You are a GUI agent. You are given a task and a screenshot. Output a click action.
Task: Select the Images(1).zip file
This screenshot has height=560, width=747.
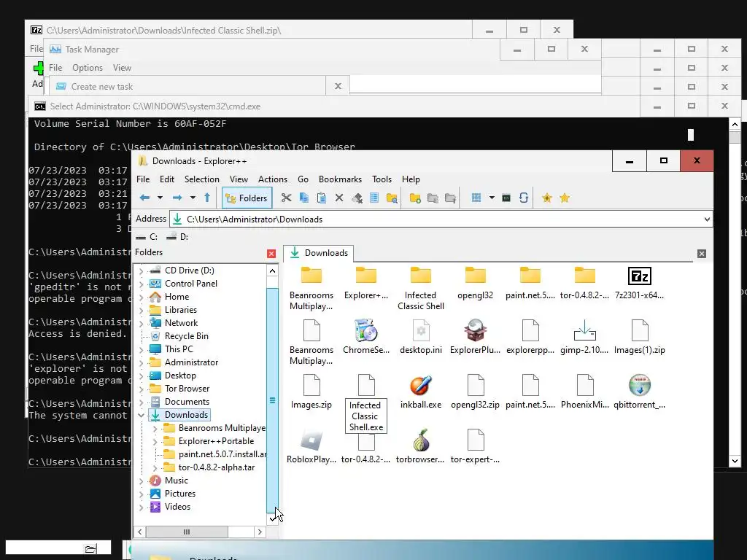coord(639,337)
